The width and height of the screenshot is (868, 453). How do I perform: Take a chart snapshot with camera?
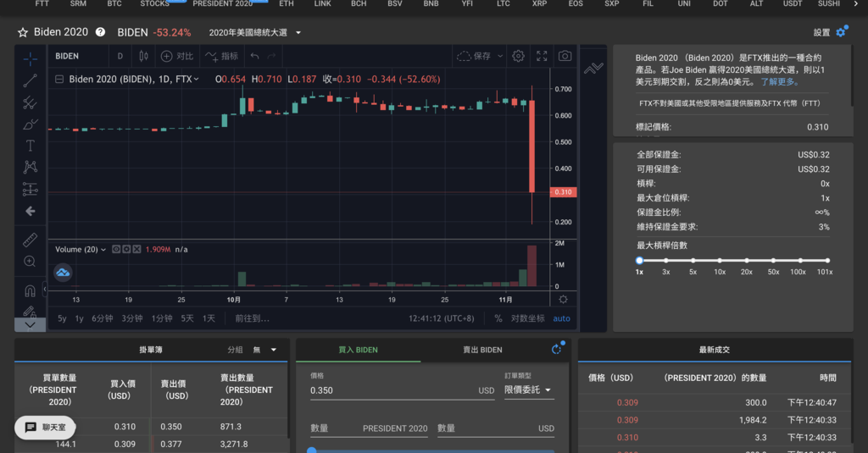click(565, 56)
